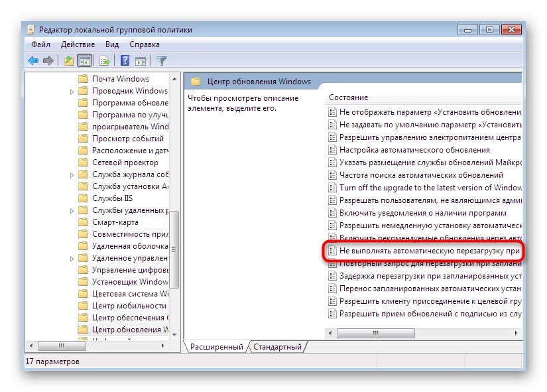Click the folder icon of Центр мобильности
547x392 pixels.
[83, 305]
